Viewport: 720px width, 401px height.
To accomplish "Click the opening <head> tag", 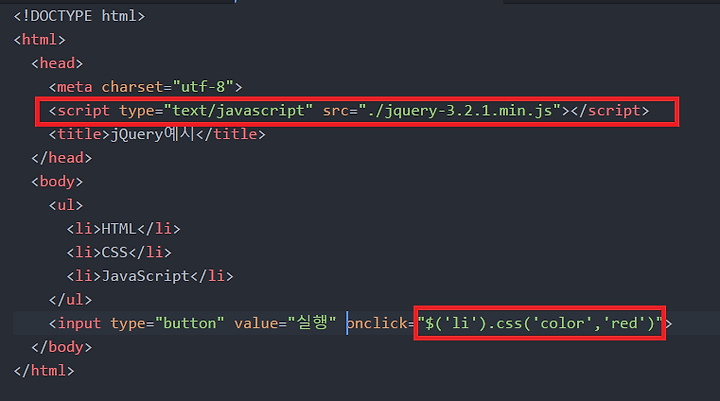I will pos(57,63).
